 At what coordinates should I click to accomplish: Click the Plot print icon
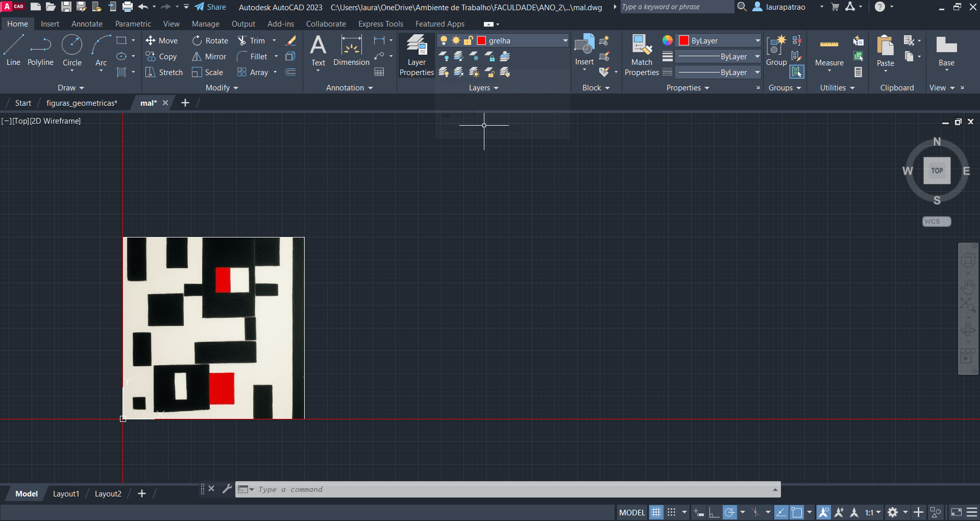(128, 7)
